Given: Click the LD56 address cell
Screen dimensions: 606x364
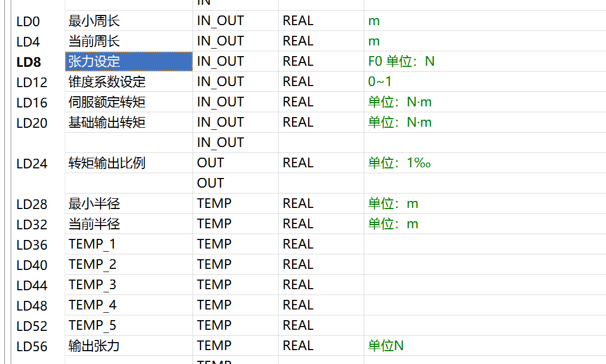Looking at the screenshot, I should coord(32,346).
